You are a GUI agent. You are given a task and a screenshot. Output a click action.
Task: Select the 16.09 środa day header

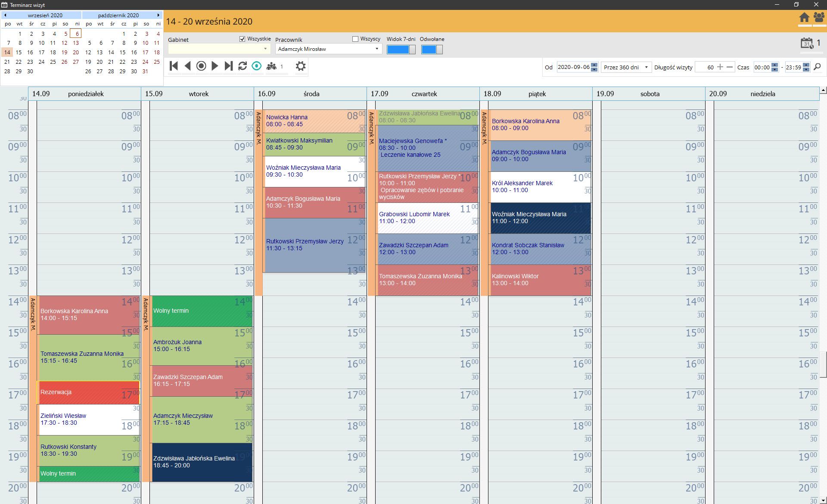coord(311,93)
